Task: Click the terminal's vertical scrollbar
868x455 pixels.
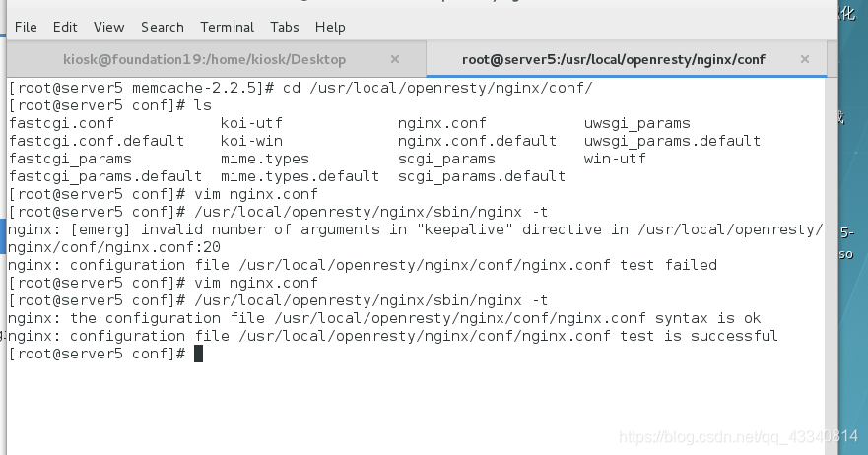Action: (831, 266)
